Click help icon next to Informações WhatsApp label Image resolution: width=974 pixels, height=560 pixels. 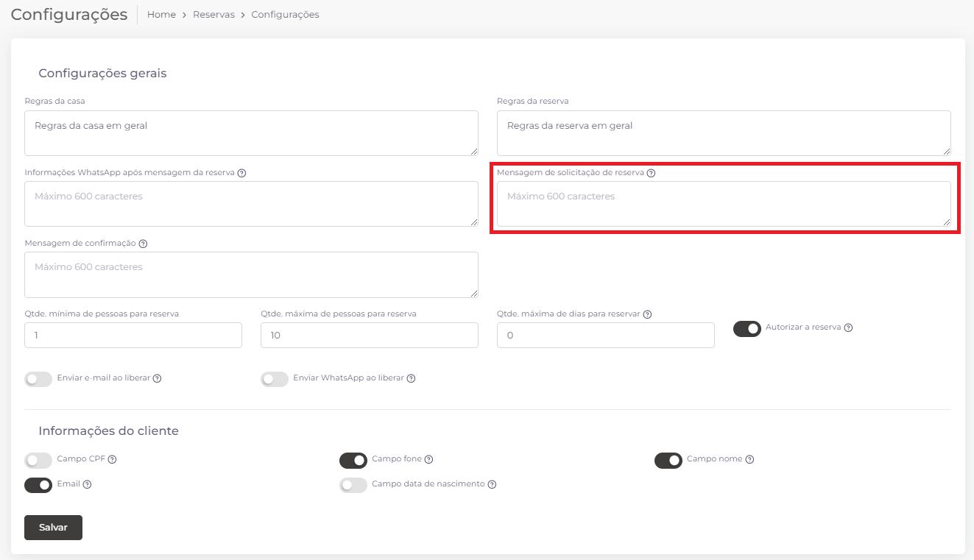coord(241,173)
